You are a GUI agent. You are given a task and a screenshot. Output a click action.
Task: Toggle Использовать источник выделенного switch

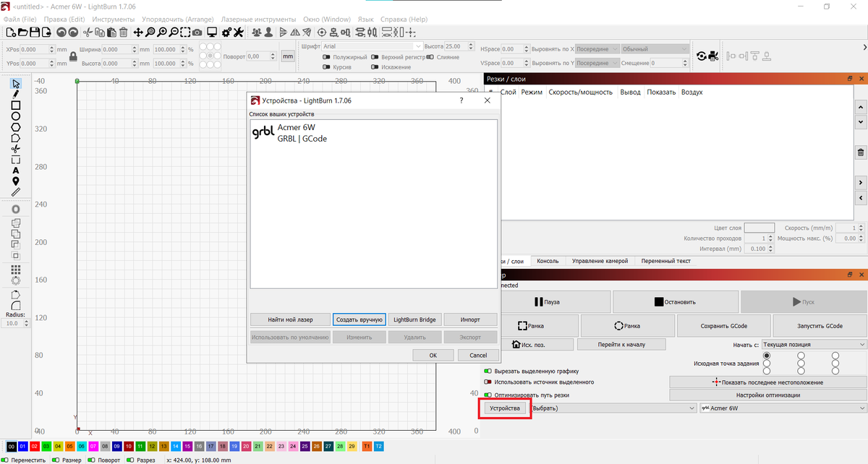point(488,382)
